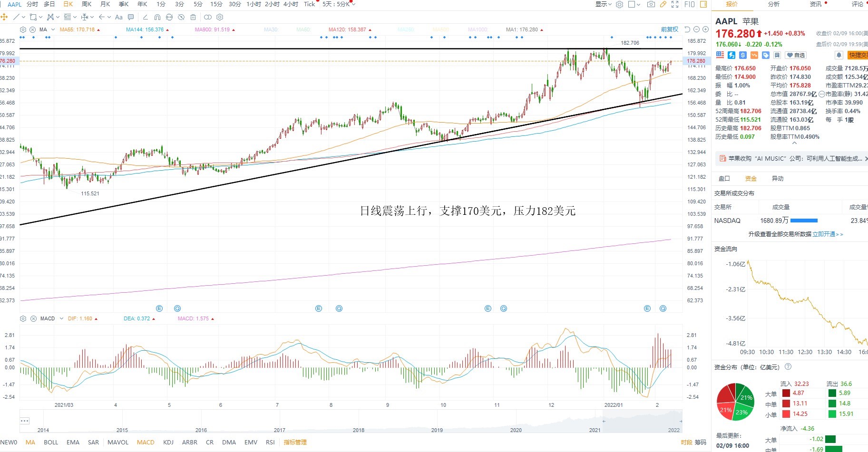Image resolution: width=868 pixels, height=452 pixels.
Task: Delete drawings with the trash icon
Action: coord(193,17)
